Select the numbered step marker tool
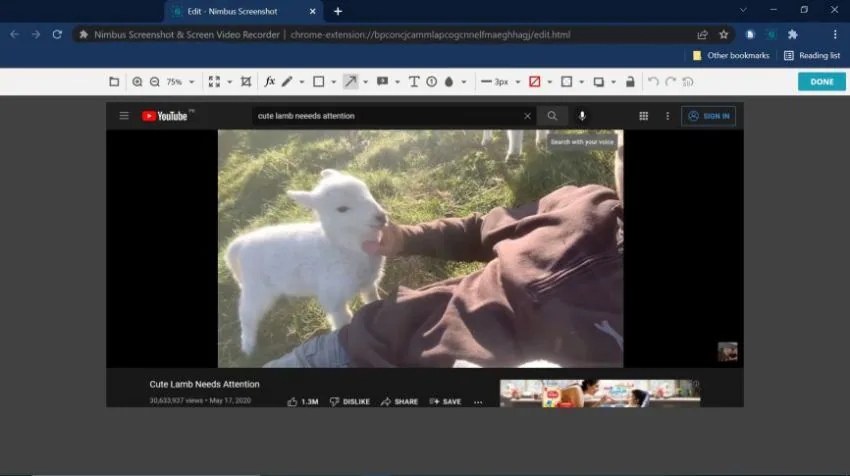The image size is (850, 476). click(432, 82)
